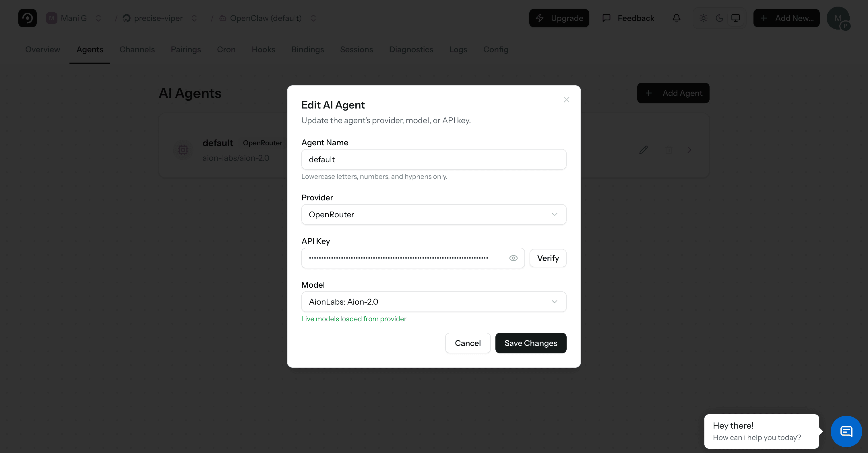The width and height of the screenshot is (868, 453).
Task: Select the Agent Name input field
Action: (x=433, y=159)
